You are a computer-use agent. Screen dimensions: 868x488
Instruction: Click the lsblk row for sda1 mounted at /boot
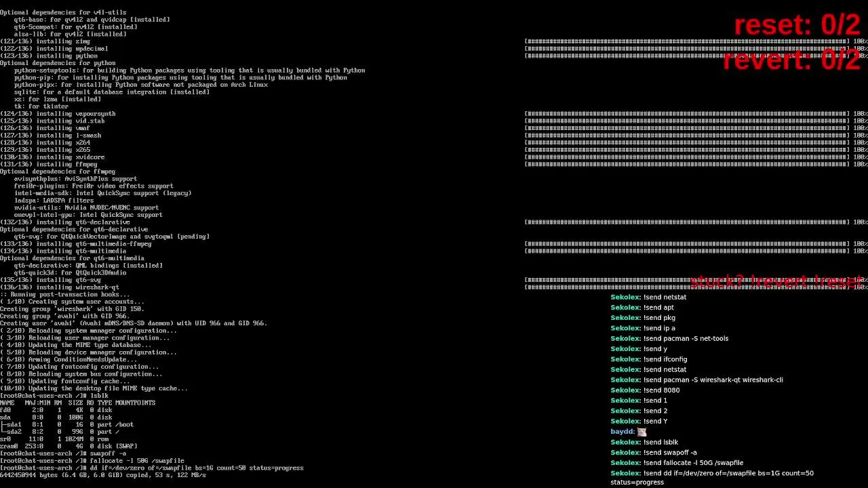click(66, 425)
